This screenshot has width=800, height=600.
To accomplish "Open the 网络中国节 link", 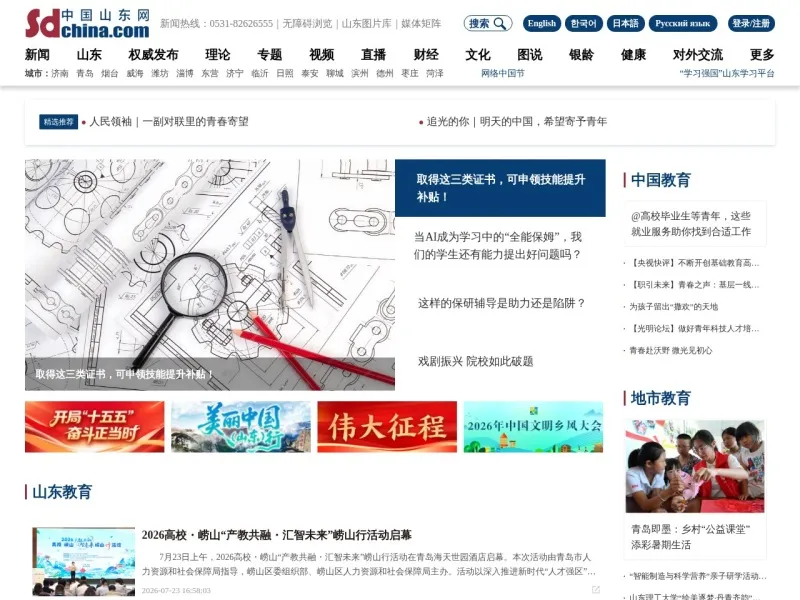I will 503,73.
